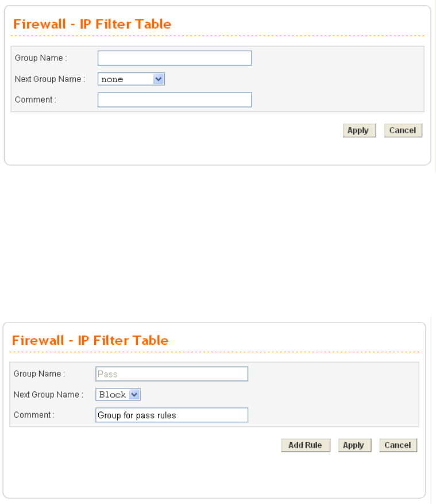Screen dimensions: 436x504
Task: Click the Add Rule button
Action: click(x=306, y=445)
